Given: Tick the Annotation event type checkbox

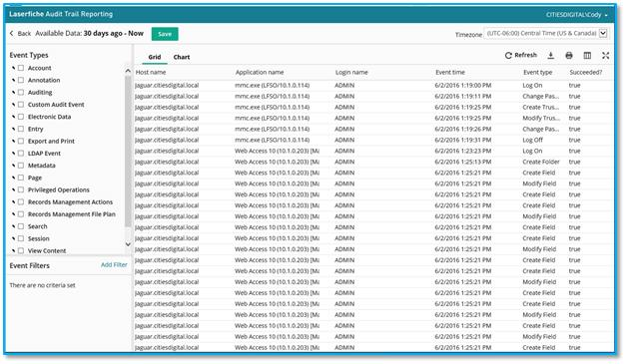Looking at the screenshot, I should [x=21, y=80].
